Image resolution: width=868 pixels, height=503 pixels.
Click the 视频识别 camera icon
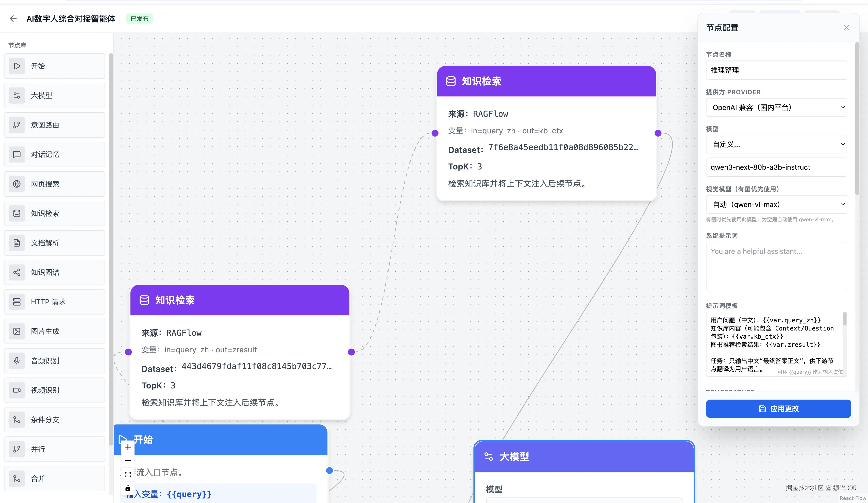pyautogui.click(x=16, y=390)
